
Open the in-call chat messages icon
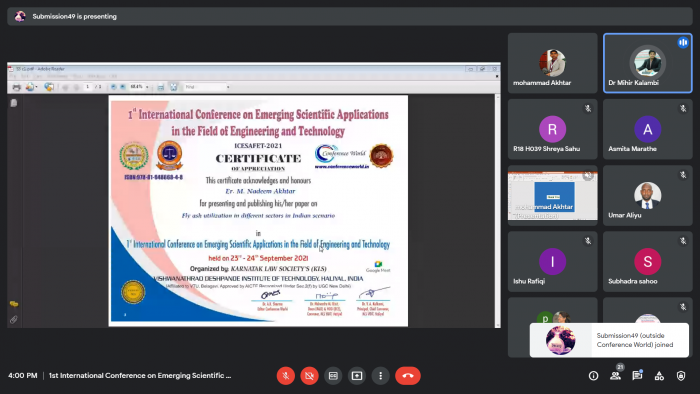[x=637, y=376]
